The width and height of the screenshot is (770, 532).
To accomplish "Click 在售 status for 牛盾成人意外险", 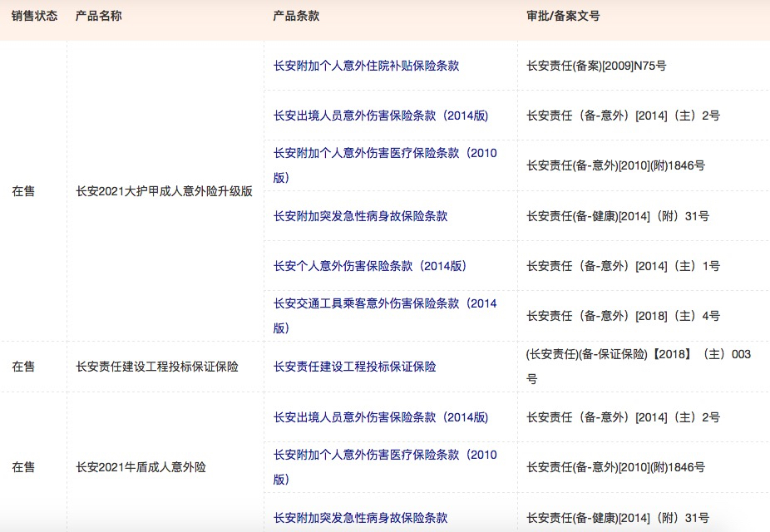I will [x=23, y=467].
